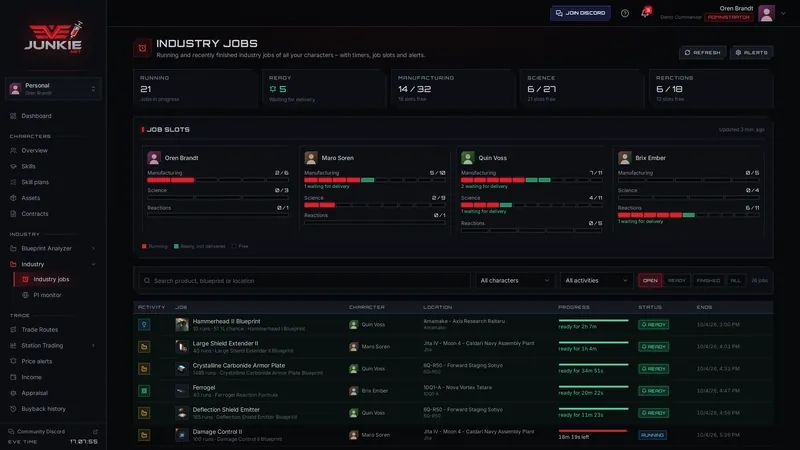Viewport: 800px width, 450px height.
Task: Go to characters Overview in the sidebar
Action: 34,151
